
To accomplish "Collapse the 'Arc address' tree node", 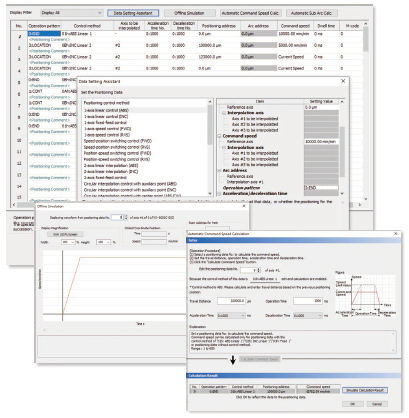I will [x=220, y=170].
